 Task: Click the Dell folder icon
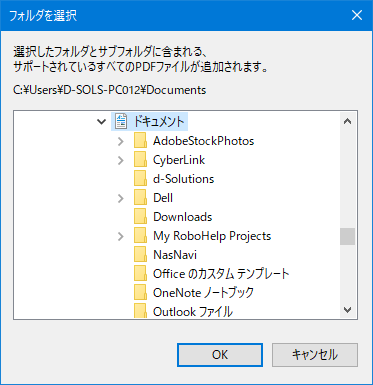click(x=140, y=198)
